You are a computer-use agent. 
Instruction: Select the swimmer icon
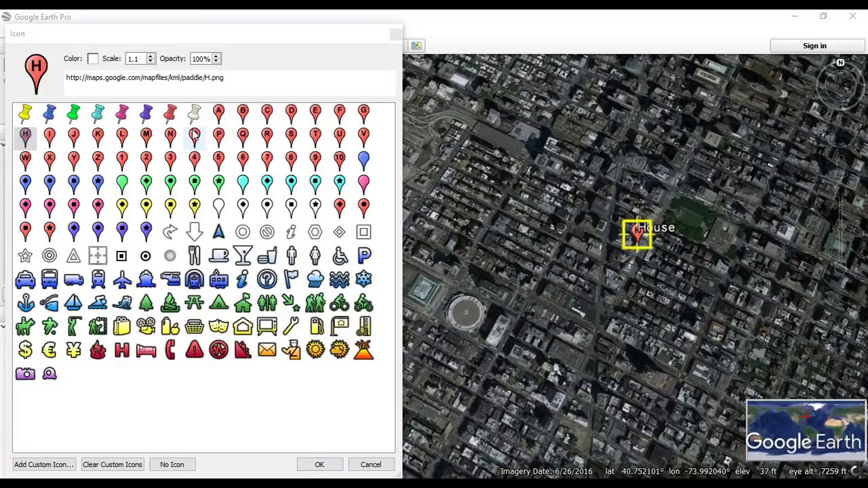point(98,303)
